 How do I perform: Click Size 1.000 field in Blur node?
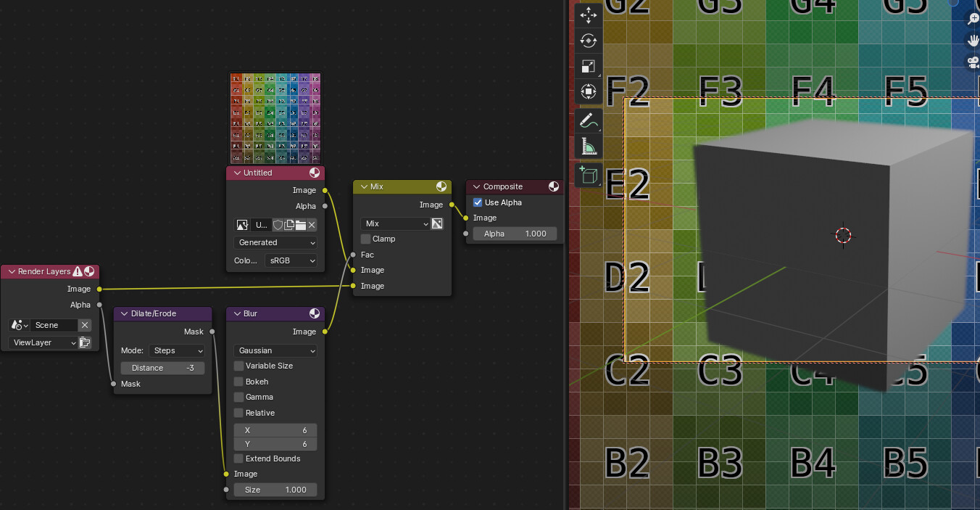click(275, 490)
